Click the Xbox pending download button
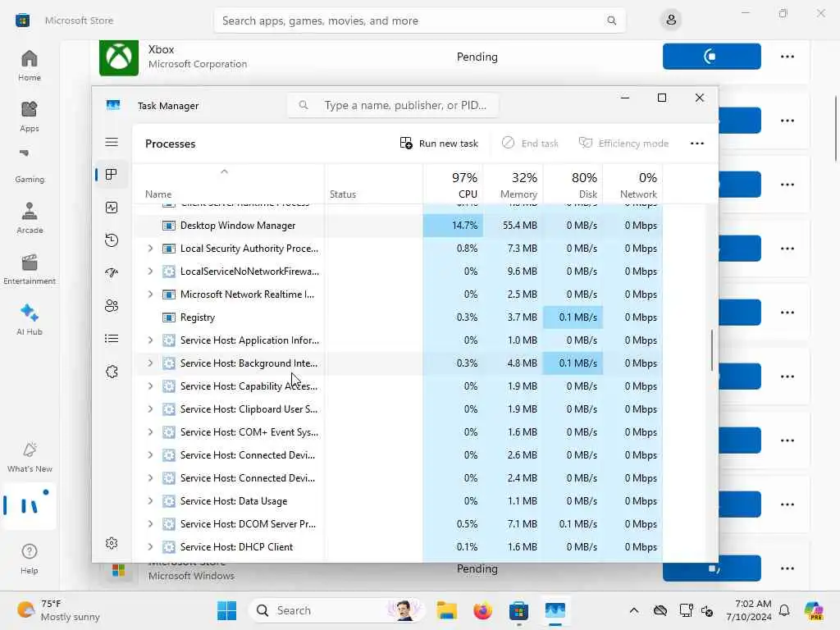Screen dimensions: 840x630 pyautogui.click(x=711, y=57)
